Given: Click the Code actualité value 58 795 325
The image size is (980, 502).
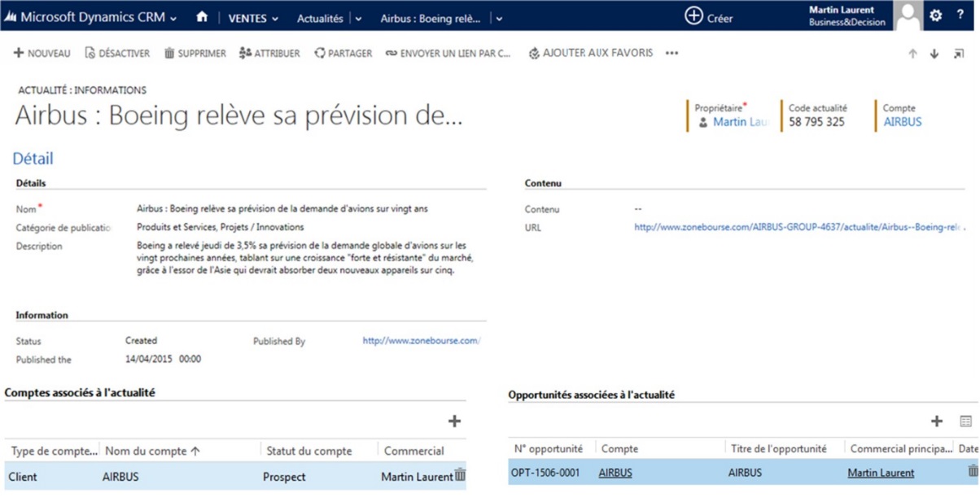Looking at the screenshot, I should coord(816,122).
